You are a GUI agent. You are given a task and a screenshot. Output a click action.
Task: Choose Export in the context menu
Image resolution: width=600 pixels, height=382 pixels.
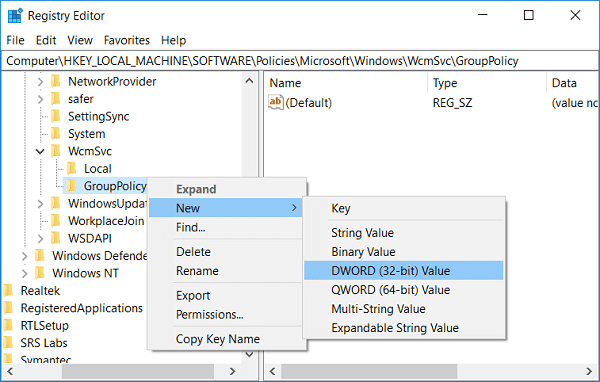[x=227, y=295]
